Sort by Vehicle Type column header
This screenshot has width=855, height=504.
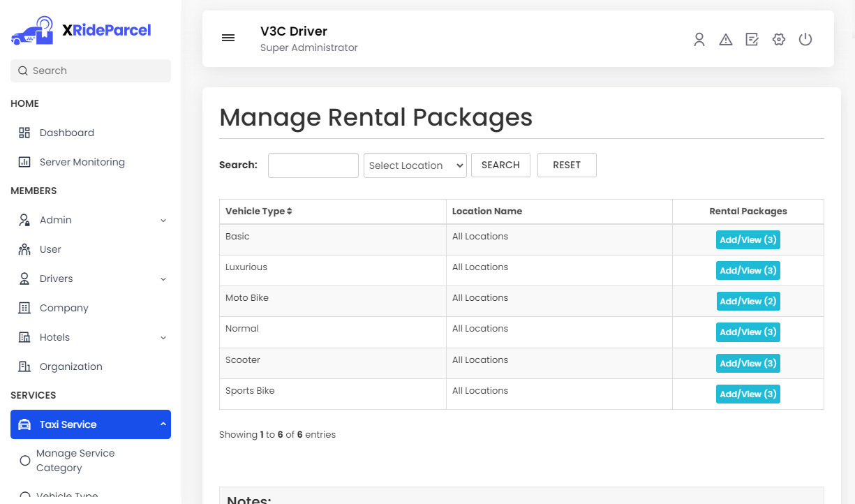point(259,212)
